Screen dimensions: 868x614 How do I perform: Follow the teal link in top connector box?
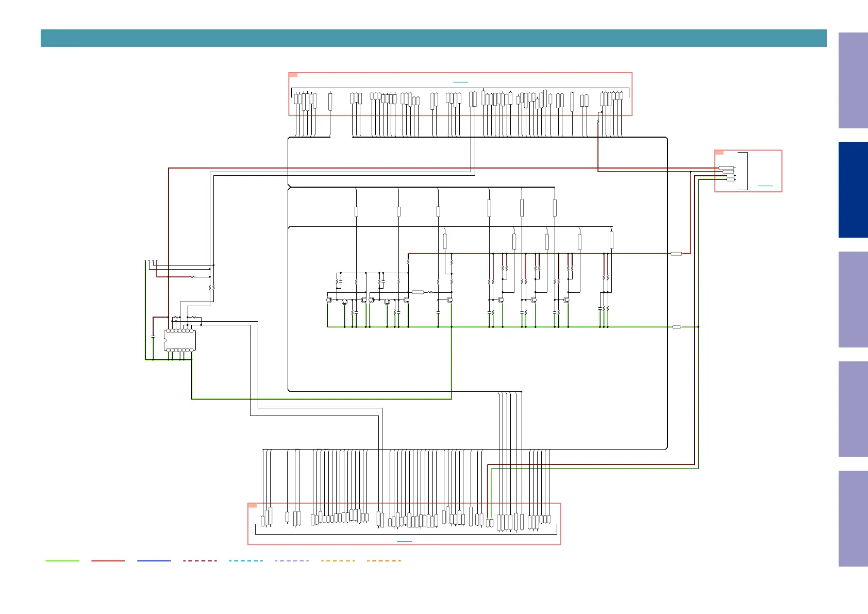tap(460, 82)
